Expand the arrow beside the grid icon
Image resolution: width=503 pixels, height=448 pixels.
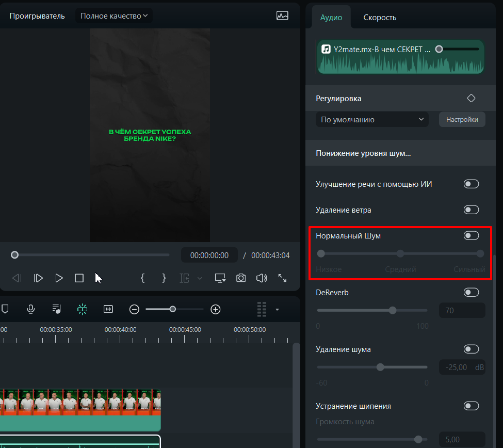tap(277, 310)
